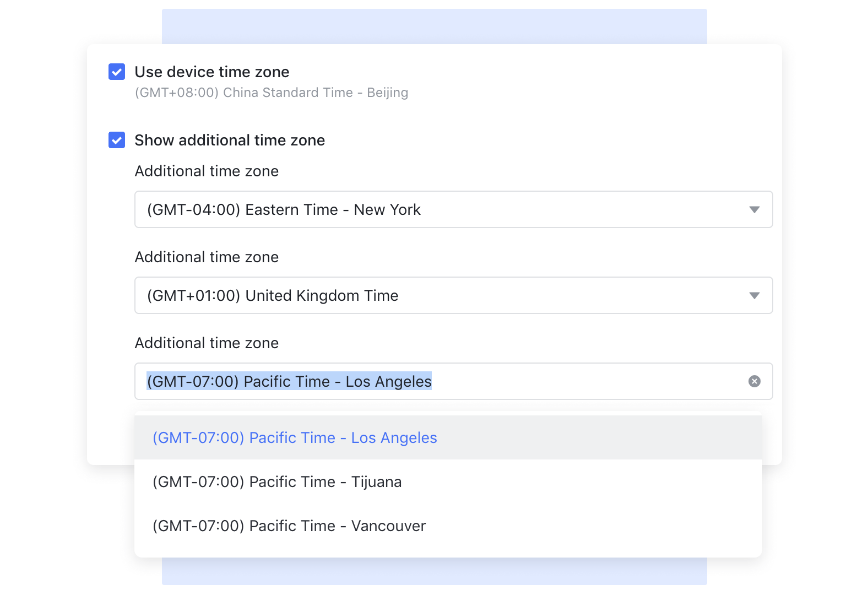Expand the United Kingdom Time dropdown arrow
This screenshot has height=595, width=868.
pos(754,296)
